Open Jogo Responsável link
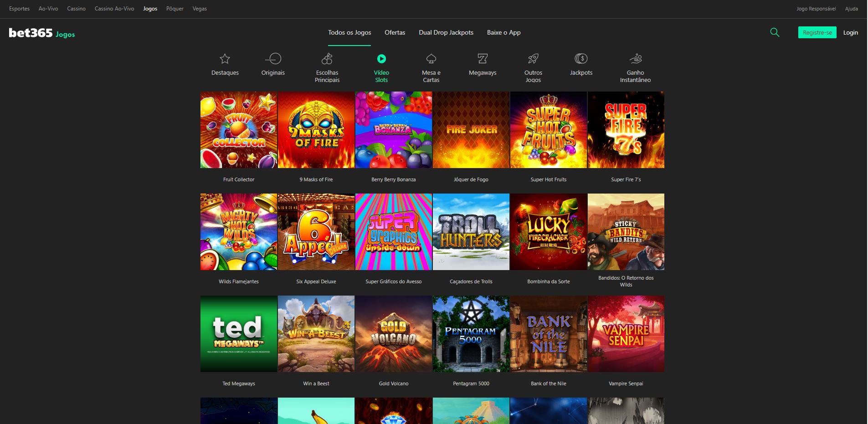 [x=816, y=9]
